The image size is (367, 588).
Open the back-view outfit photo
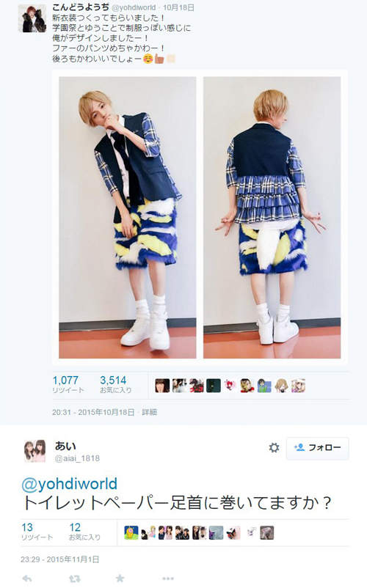272,218
